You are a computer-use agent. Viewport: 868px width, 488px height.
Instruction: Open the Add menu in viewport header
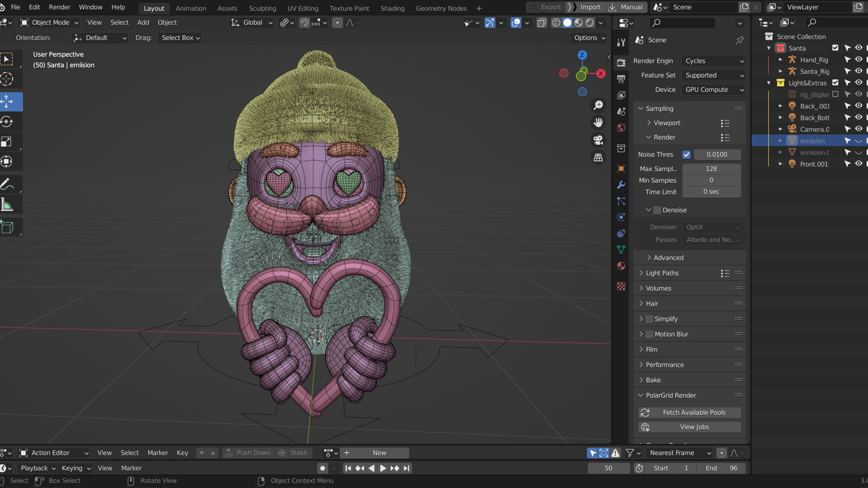[143, 23]
